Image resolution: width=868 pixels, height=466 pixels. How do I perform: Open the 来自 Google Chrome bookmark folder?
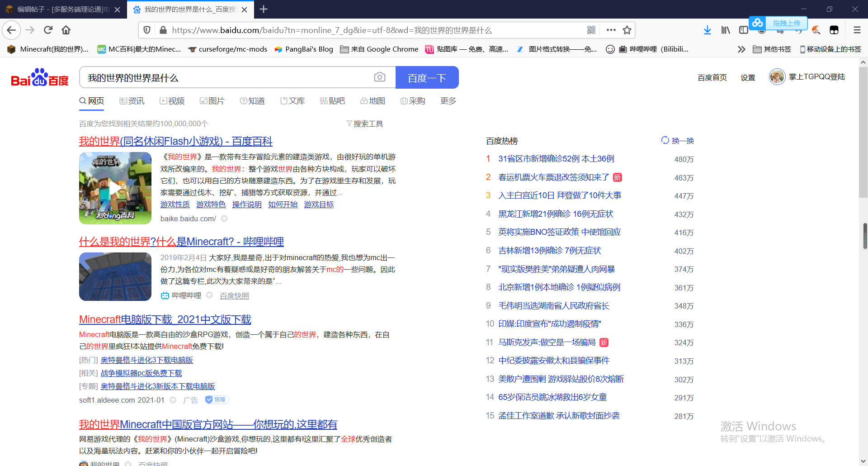(x=379, y=49)
